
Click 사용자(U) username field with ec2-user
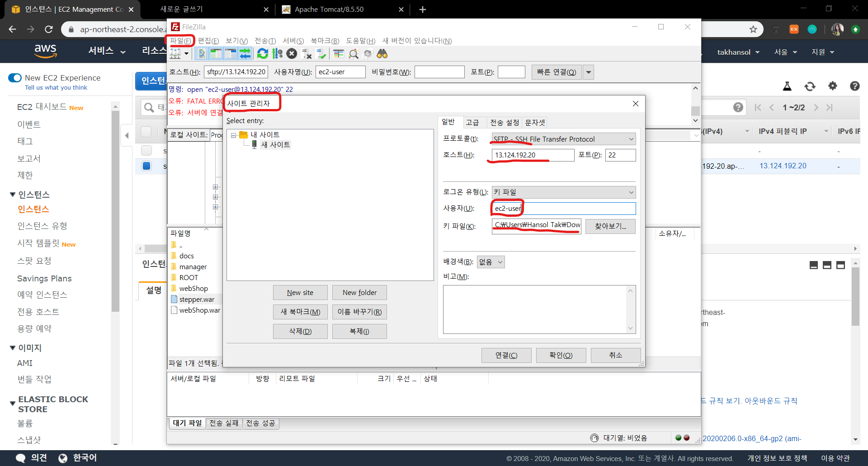point(564,209)
